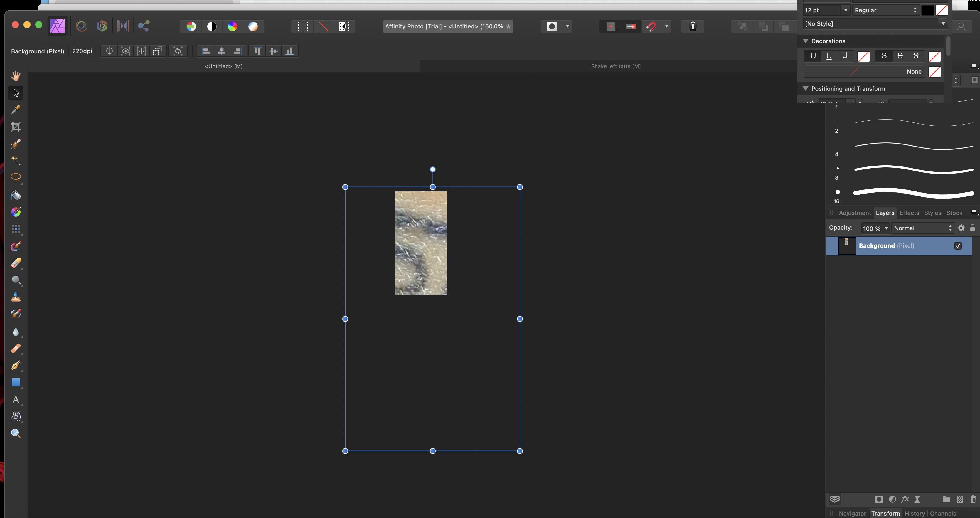Expand the Styles tab in right panel
The height and width of the screenshot is (518, 980).
click(x=932, y=213)
